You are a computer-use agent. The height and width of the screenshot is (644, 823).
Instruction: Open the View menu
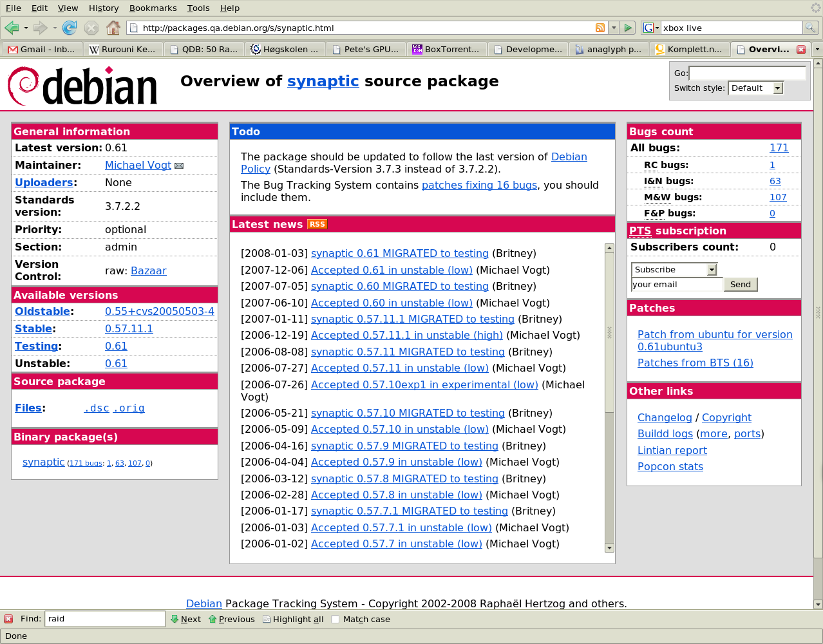pyautogui.click(x=68, y=8)
